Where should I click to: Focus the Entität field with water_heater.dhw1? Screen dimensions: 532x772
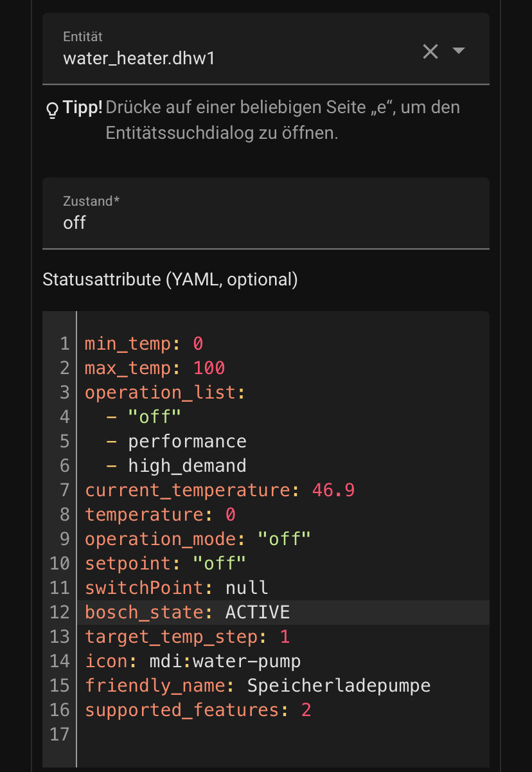pyautogui.click(x=266, y=49)
